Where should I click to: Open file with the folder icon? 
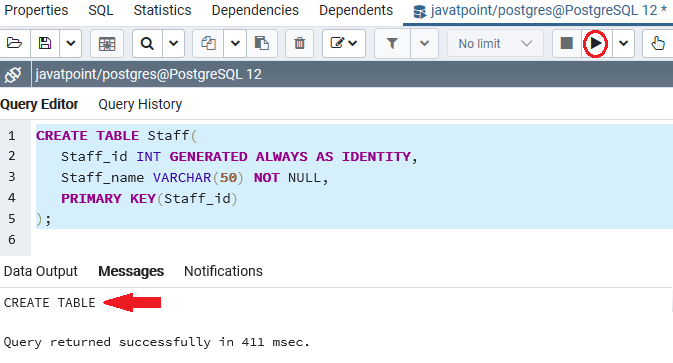[14, 43]
